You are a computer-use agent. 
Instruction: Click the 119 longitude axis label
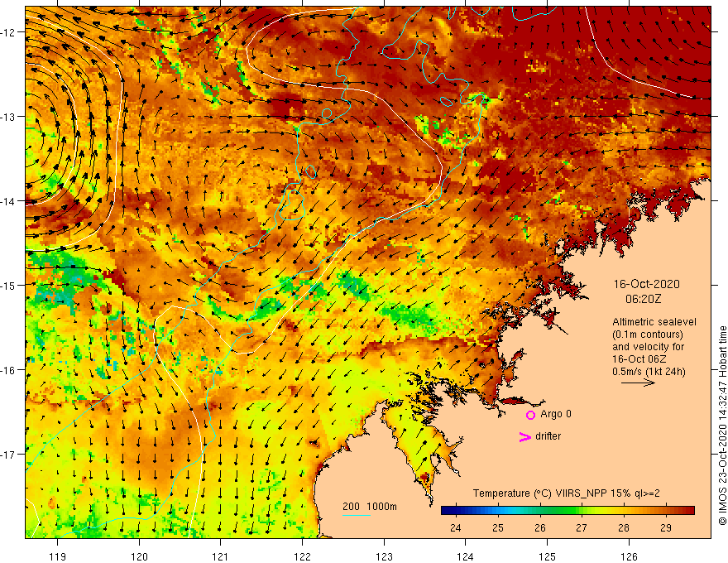[58, 556]
